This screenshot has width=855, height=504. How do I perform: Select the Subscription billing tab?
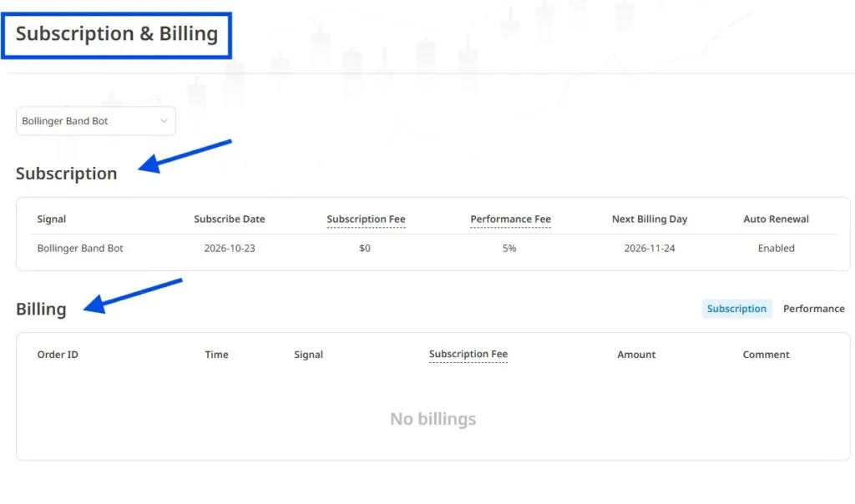click(736, 309)
